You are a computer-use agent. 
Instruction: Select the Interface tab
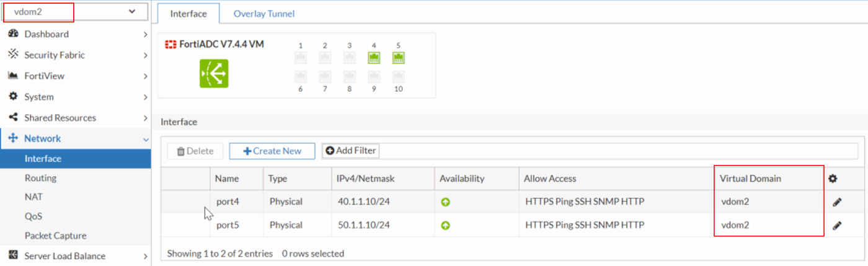pos(188,13)
